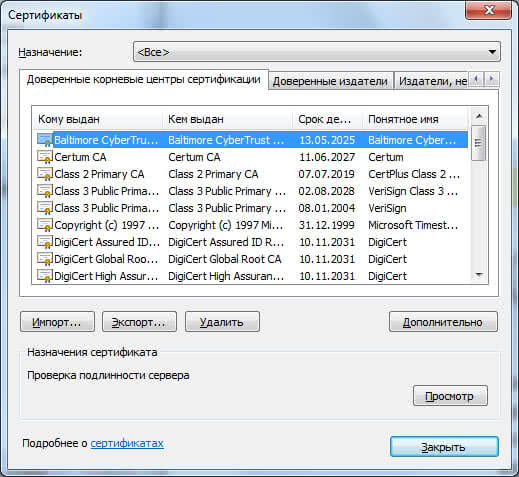519x477 pixels.
Task: Click the Импорт... button
Action: click(57, 322)
